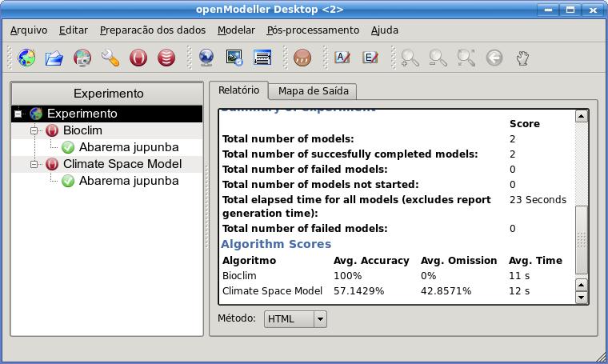Screen dimensions: 608x364
Task: Open the Pós-processamento menu
Action: (x=313, y=30)
